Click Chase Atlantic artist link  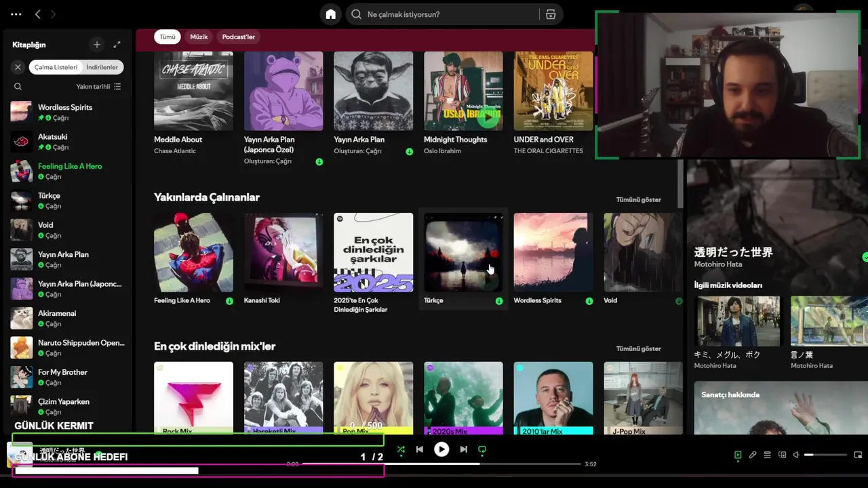pos(175,151)
